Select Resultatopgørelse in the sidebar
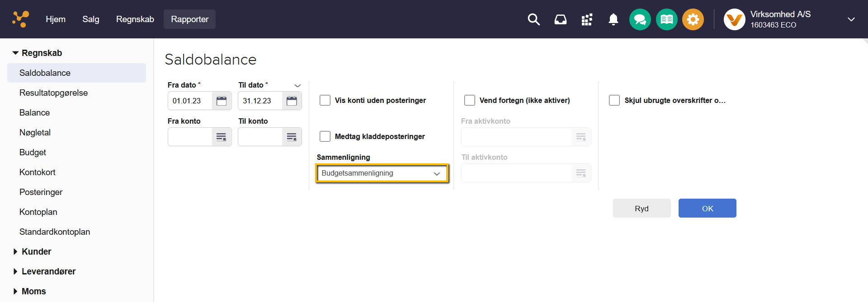The height and width of the screenshot is (302, 868). (53, 93)
